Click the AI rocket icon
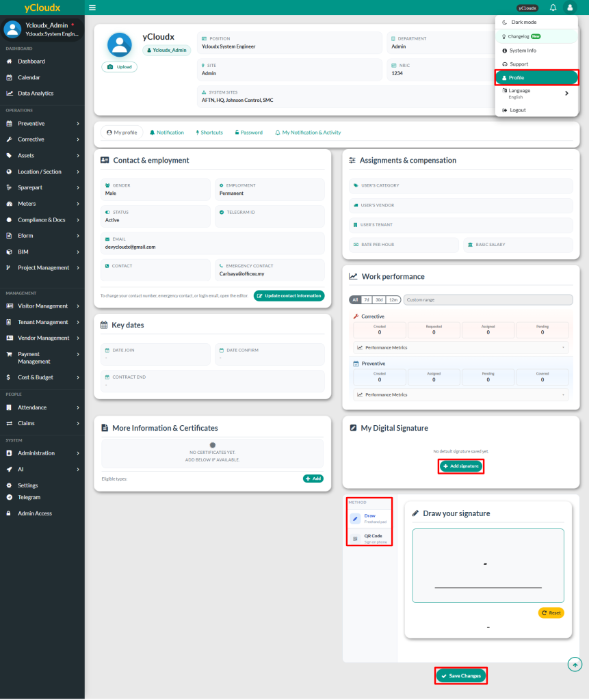 point(10,469)
